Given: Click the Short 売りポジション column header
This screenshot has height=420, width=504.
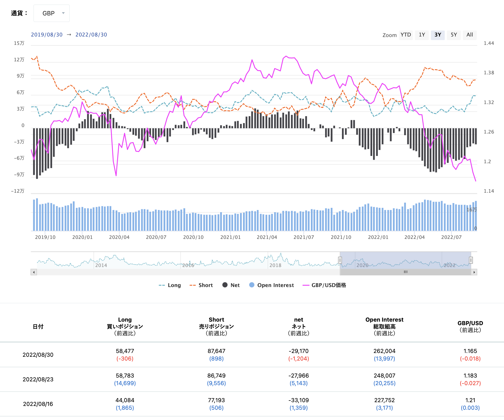Looking at the screenshot, I should click(x=216, y=326).
